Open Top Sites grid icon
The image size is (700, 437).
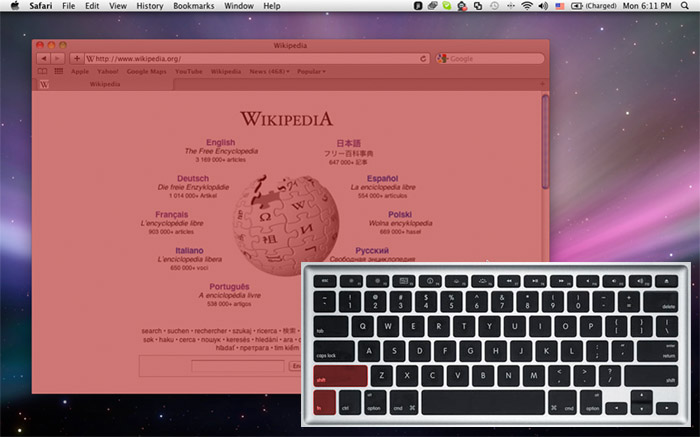pos(58,71)
